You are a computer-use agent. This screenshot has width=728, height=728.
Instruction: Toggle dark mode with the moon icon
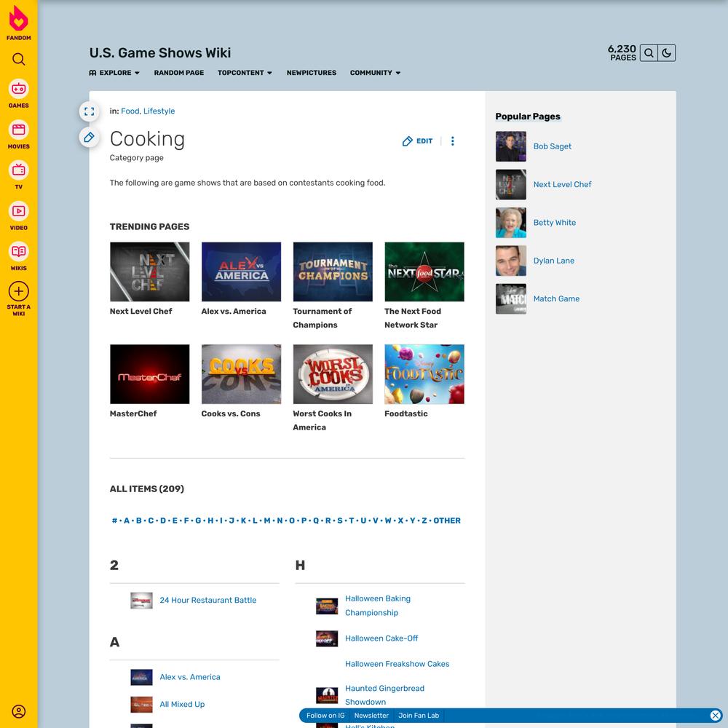pos(667,53)
